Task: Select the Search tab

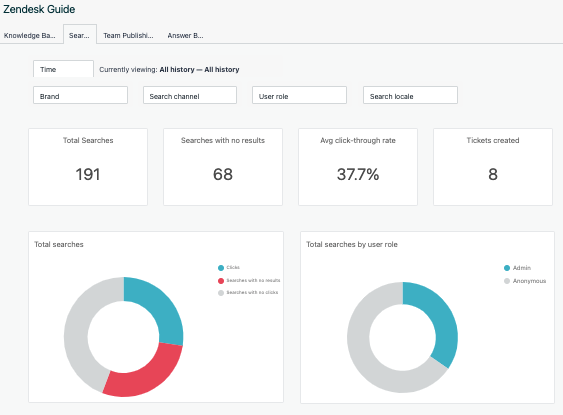Action: (79, 35)
